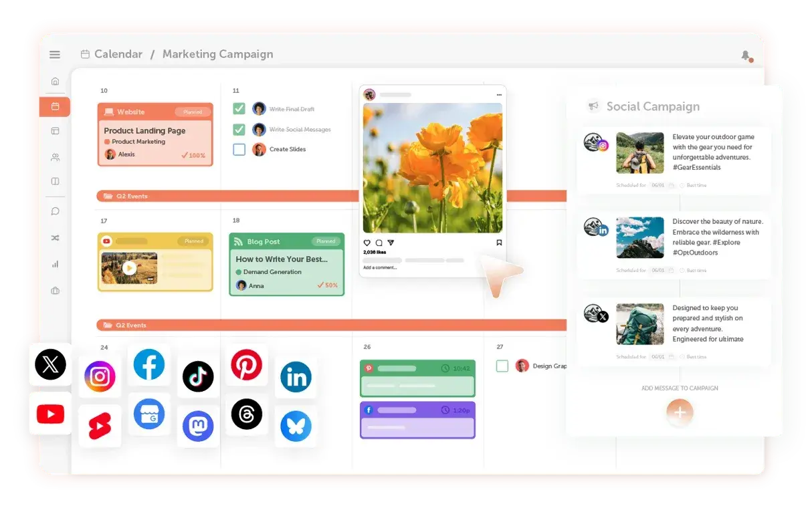Open the briefcase icon in the sidebar
This screenshot has height=508, width=812.
55,291
